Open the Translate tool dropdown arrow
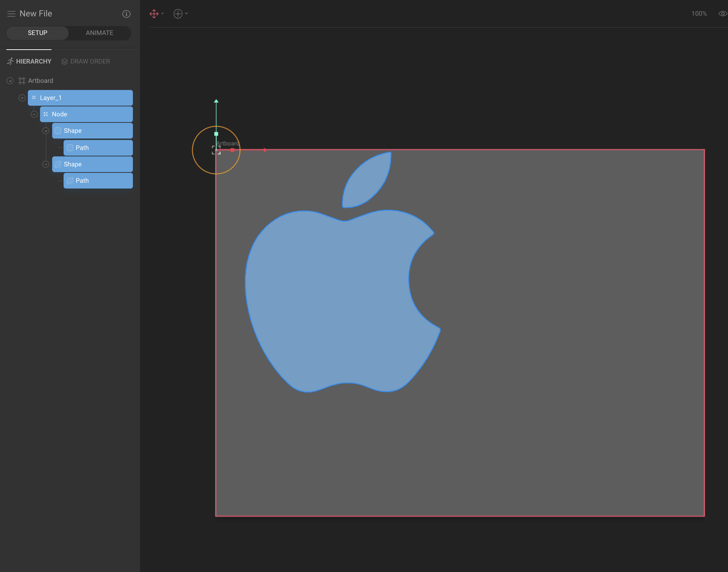 (x=163, y=14)
